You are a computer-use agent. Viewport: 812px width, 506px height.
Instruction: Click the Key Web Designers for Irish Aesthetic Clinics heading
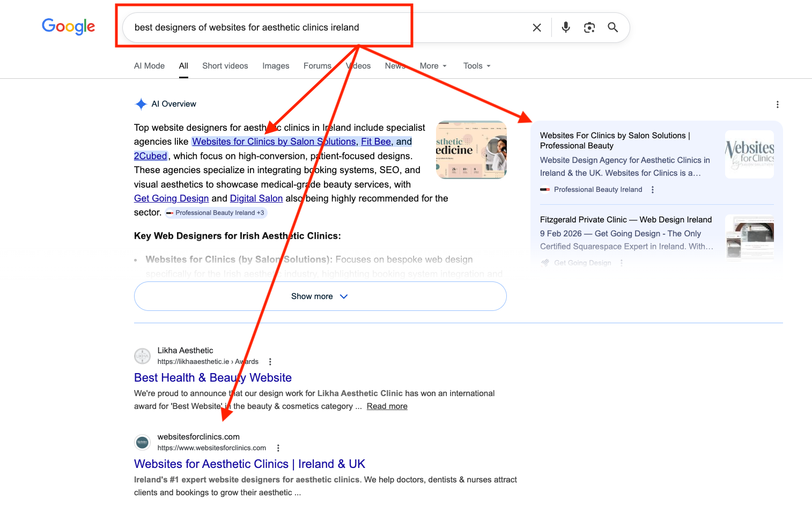(238, 236)
